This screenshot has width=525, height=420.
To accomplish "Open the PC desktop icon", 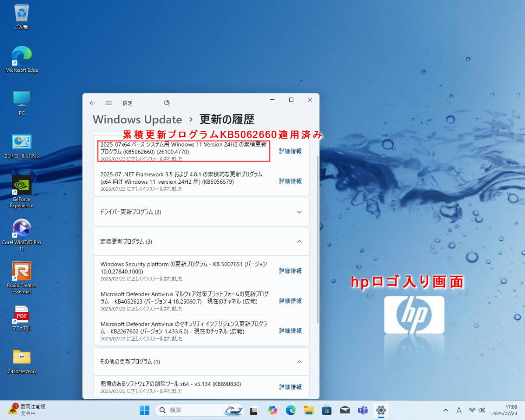I will coord(21,103).
